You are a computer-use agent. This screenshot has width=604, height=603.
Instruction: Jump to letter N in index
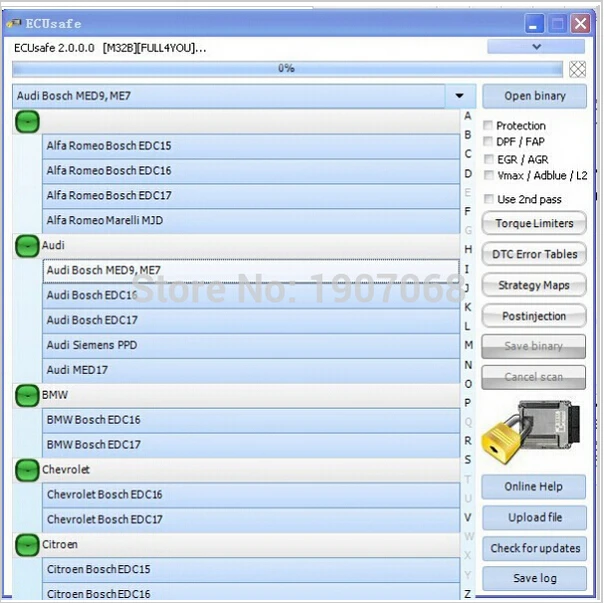point(468,364)
